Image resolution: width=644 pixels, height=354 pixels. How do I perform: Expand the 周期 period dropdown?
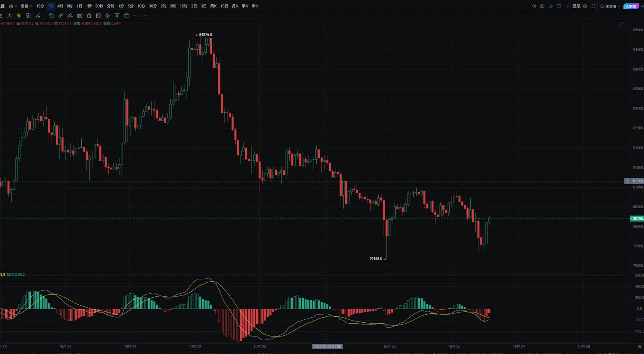26,6
